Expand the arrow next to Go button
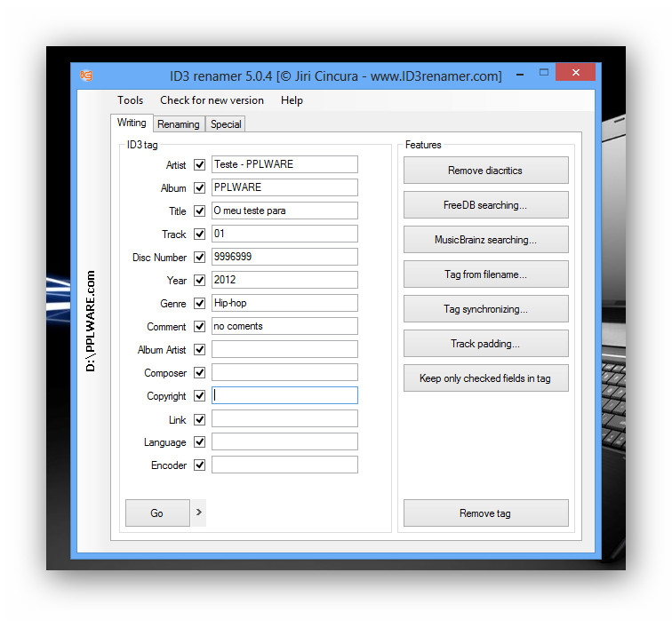Viewport: 672px width, 628px height. [x=198, y=513]
